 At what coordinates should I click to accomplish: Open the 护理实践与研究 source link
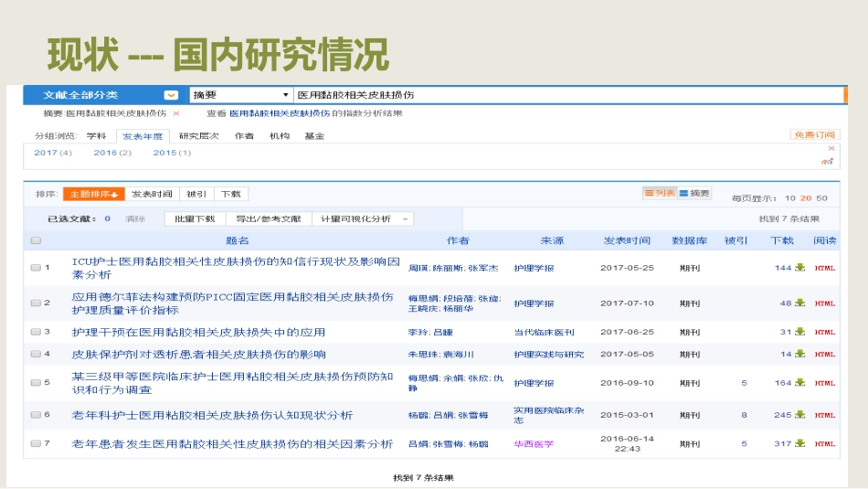[x=548, y=355]
